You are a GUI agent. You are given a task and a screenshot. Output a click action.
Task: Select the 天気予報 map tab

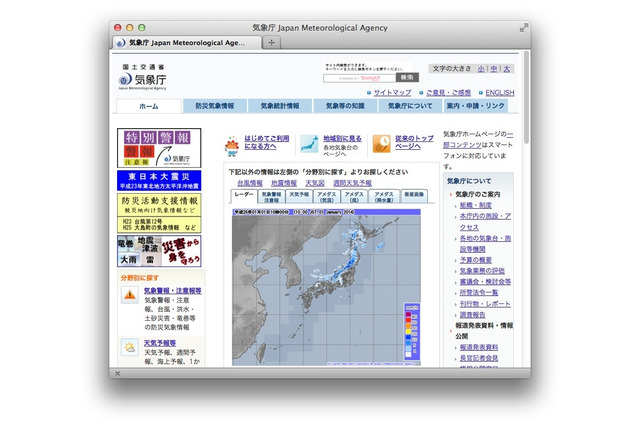[299, 197]
